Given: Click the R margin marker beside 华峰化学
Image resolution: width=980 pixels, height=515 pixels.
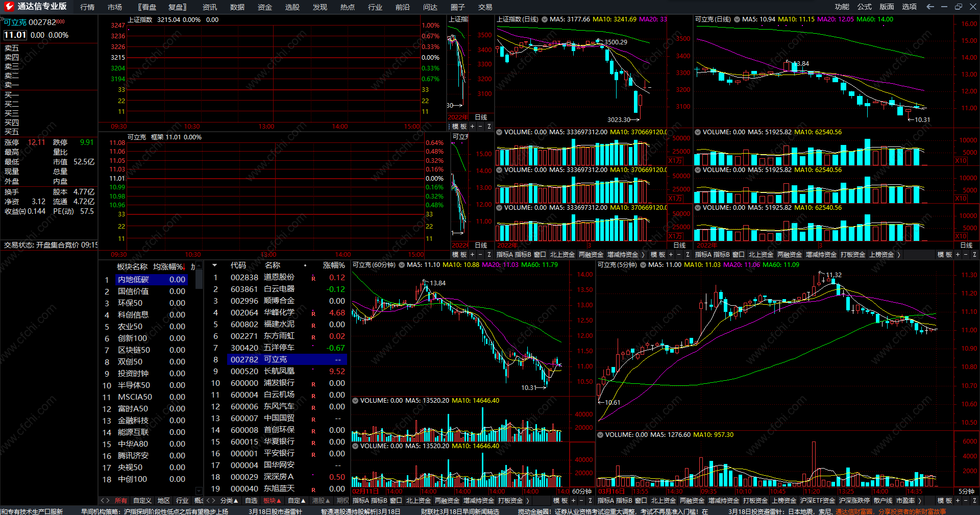Looking at the screenshot, I should [313, 313].
